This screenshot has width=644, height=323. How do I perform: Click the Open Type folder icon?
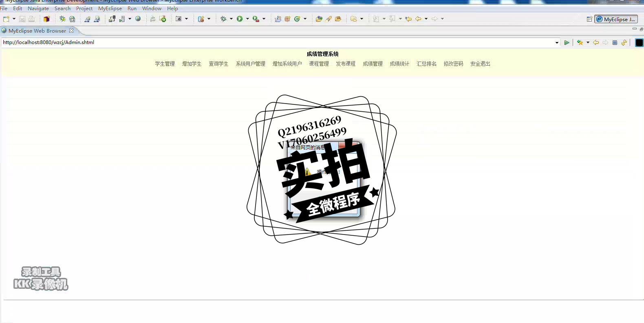(x=319, y=19)
